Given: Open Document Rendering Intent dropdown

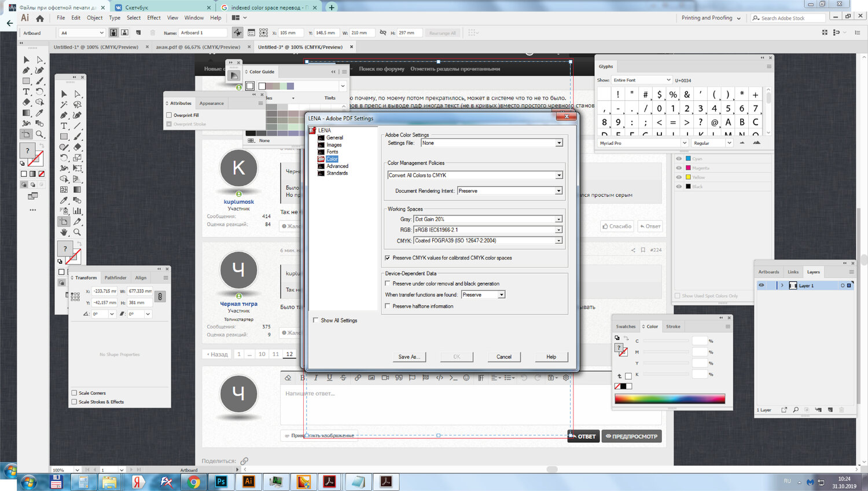Looking at the screenshot, I should point(510,191).
